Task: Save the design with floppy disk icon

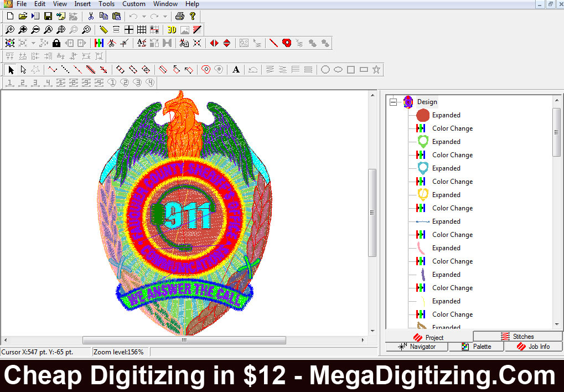Action: coord(48,16)
